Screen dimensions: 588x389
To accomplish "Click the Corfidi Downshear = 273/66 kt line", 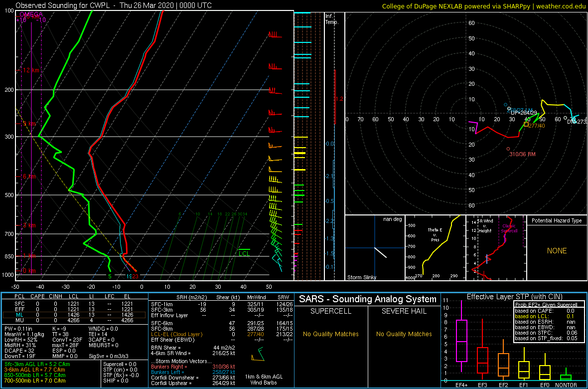I will pyautogui.click(x=193, y=378).
